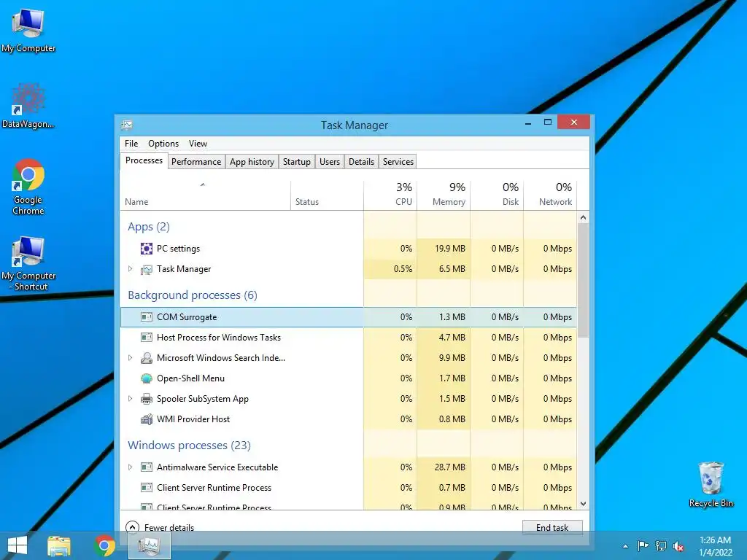Image resolution: width=747 pixels, height=560 pixels.
Task: Switch to the Details tab
Action: point(362,161)
